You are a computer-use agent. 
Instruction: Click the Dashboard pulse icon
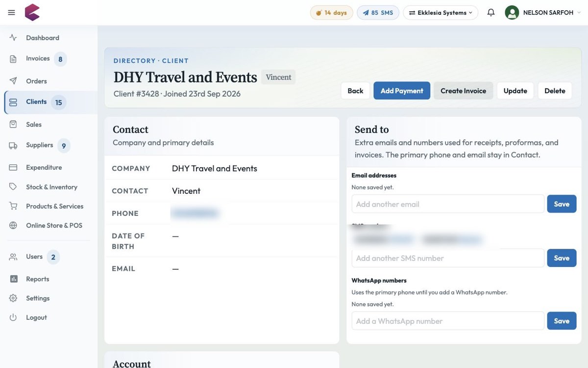13,38
